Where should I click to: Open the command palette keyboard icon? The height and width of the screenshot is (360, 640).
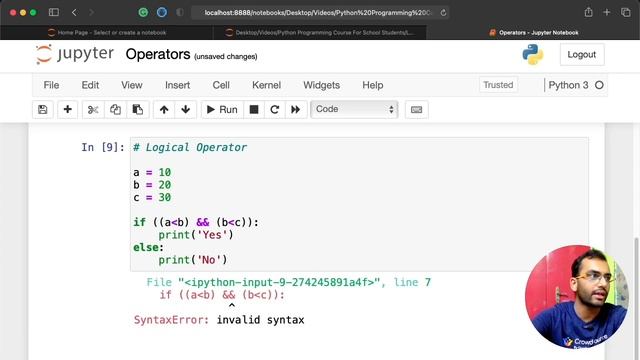tap(416, 109)
